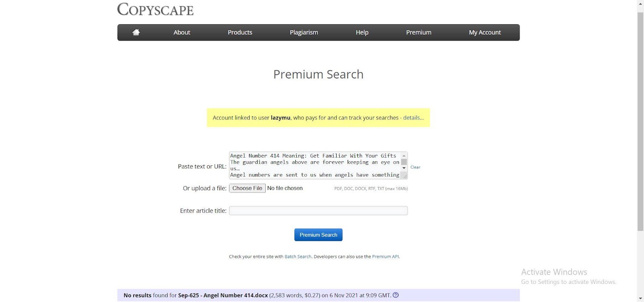Image resolution: width=644 pixels, height=302 pixels.
Task: Click the home icon in the navigation bar
Action: point(136,32)
